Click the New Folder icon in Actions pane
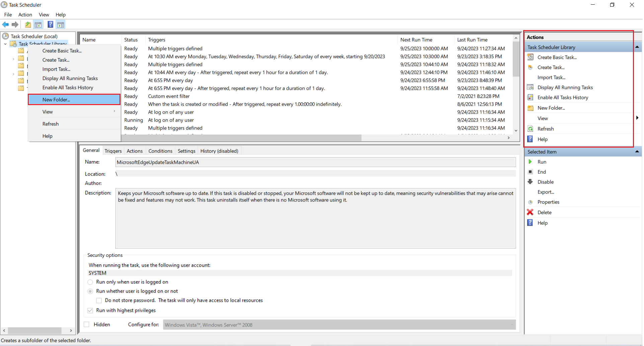The image size is (644, 346). click(x=531, y=108)
